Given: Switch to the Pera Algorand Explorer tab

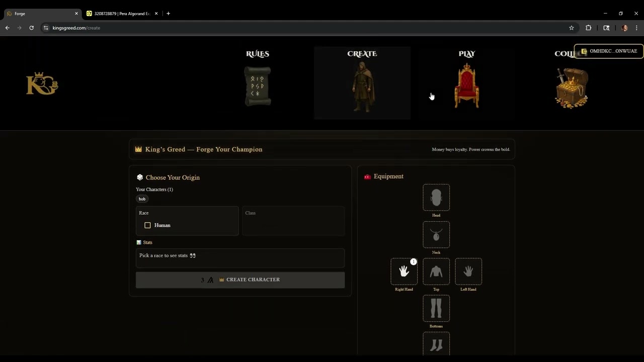Looking at the screenshot, I should click(122, 14).
